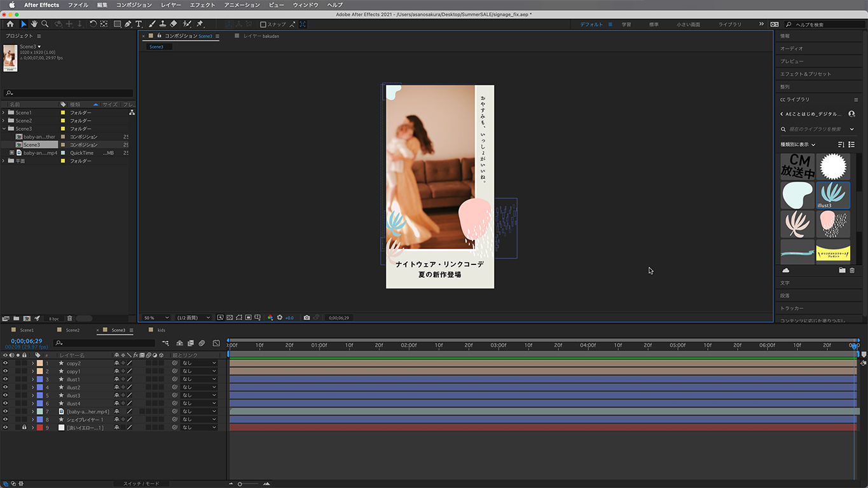Switch to the kids timeline tab
The width and height of the screenshot is (868, 488).
point(161,330)
